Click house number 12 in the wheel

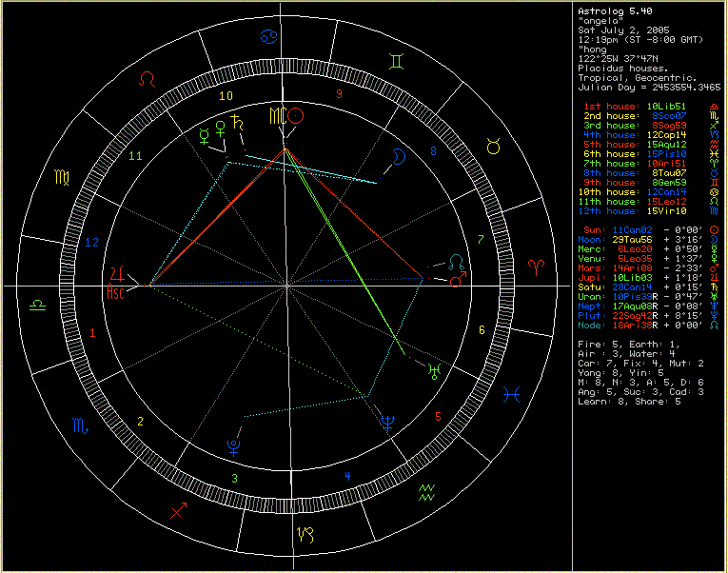92,243
